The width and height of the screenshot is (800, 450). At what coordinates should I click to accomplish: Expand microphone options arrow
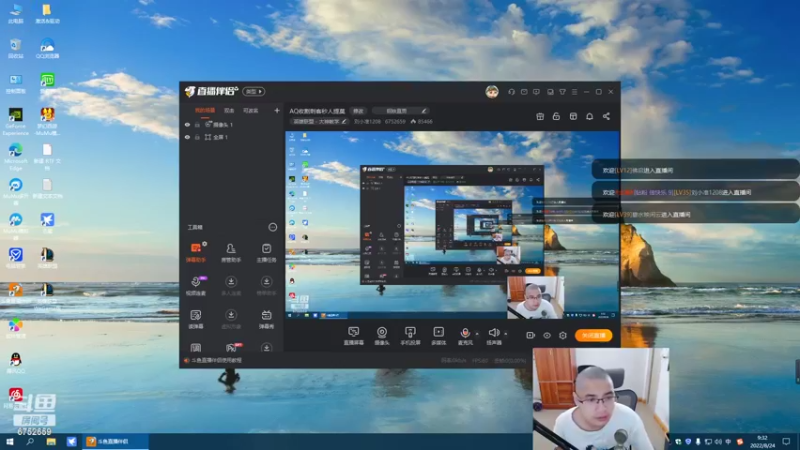477,334
